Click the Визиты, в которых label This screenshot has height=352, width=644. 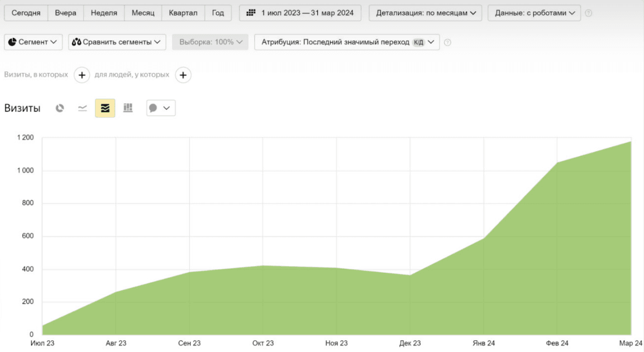click(x=36, y=75)
